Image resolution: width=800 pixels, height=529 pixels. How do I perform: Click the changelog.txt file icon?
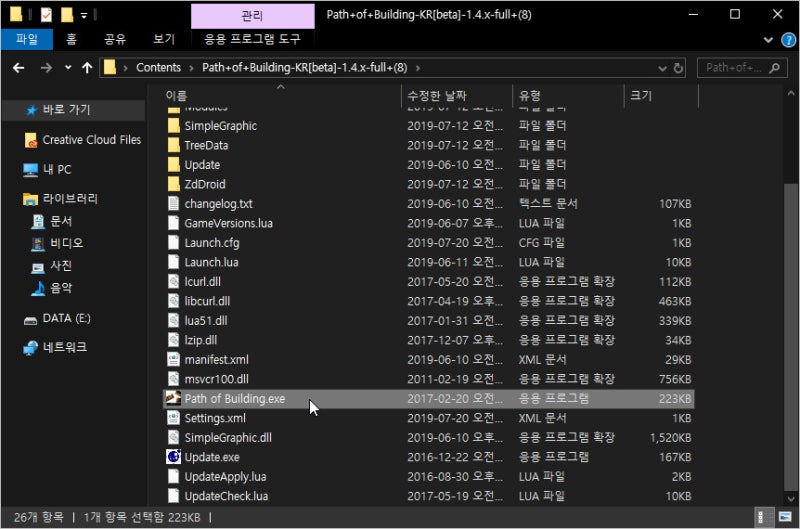[x=173, y=204]
